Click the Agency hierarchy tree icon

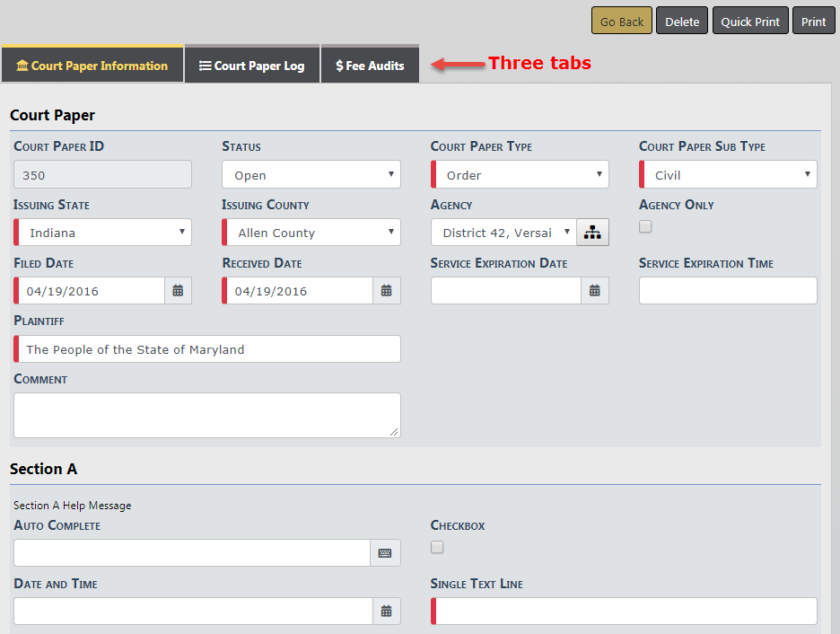pyautogui.click(x=592, y=233)
